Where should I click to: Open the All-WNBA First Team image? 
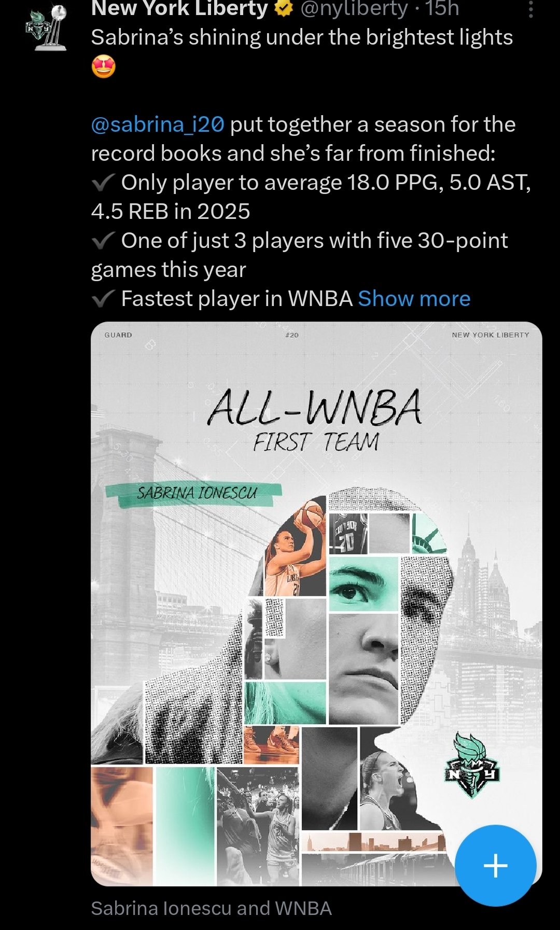point(316,603)
